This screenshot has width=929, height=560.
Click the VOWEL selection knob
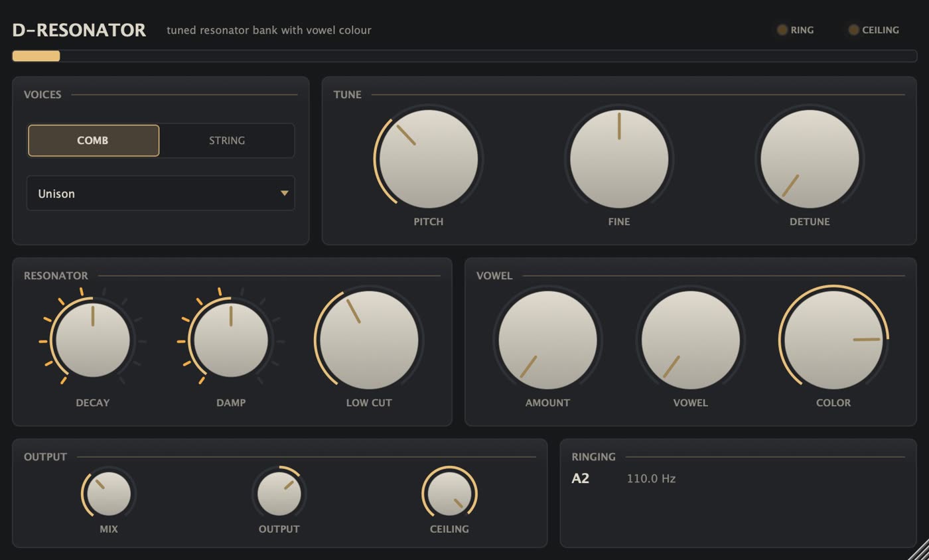[x=691, y=340]
